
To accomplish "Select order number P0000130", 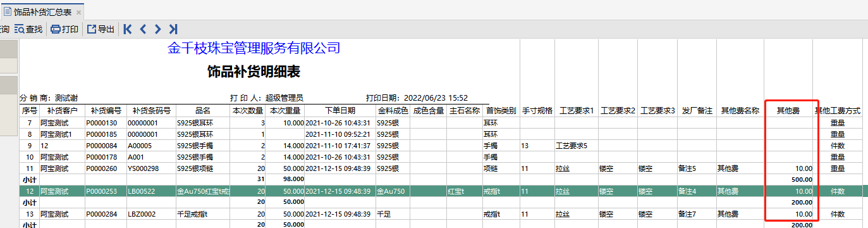I will point(102,122).
